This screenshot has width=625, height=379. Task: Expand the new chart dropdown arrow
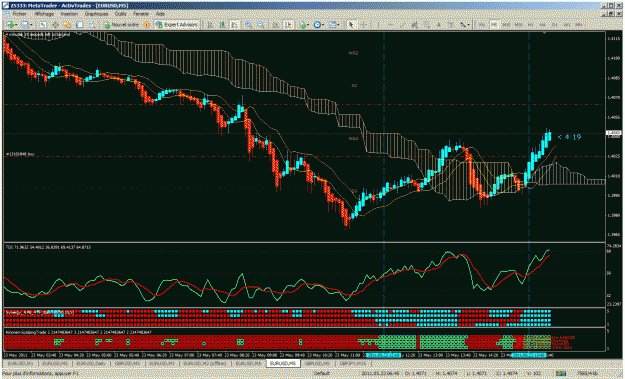pos(16,25)
